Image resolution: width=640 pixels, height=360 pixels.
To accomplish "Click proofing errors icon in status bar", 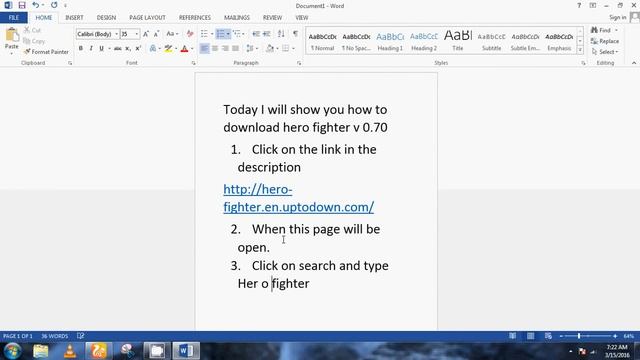I will 80,336.
